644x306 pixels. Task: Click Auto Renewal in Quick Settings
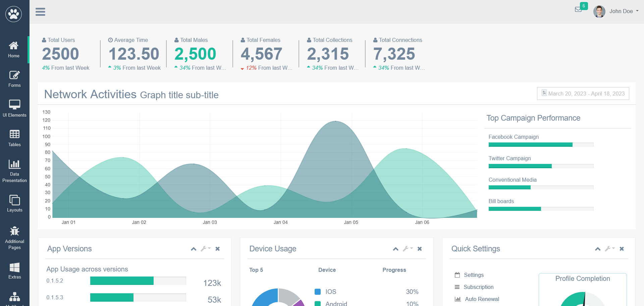coord(482,299)
